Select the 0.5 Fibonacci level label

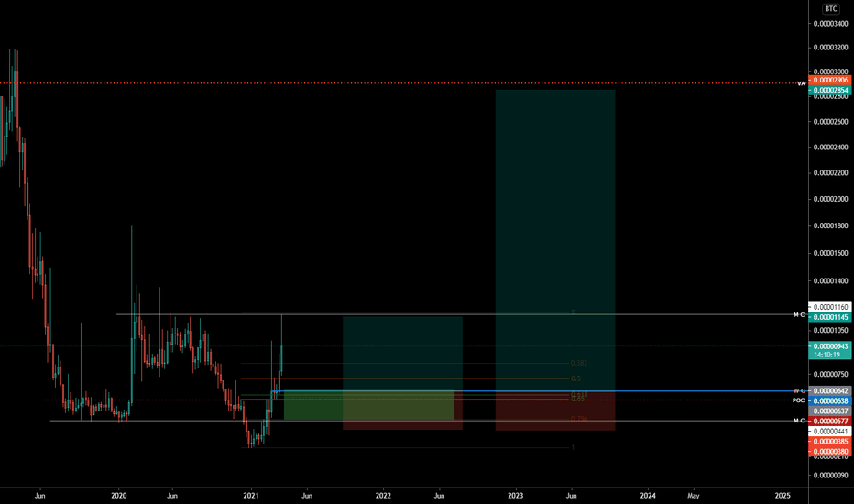(575, 378)
